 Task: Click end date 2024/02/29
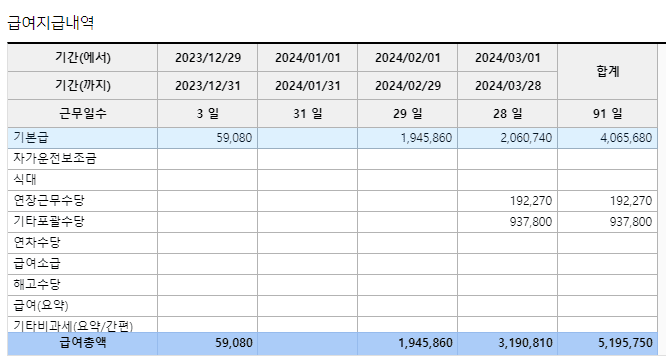(x=407, y=85)
